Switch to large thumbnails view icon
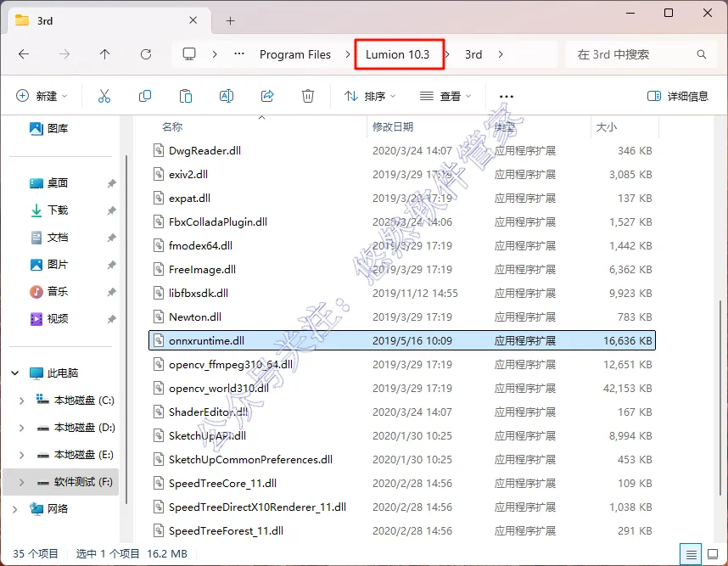 tap(713, 554)
